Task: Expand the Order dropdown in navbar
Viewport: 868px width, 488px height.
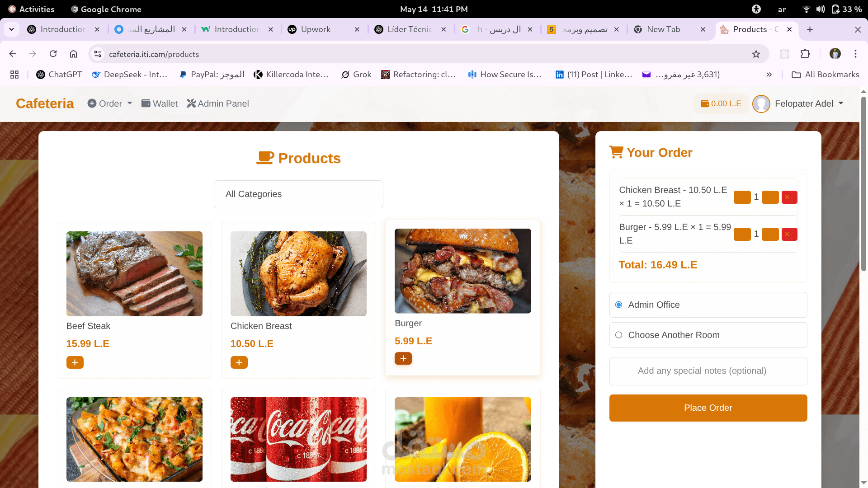Action: pyautogui.click(x=110, y=104)
